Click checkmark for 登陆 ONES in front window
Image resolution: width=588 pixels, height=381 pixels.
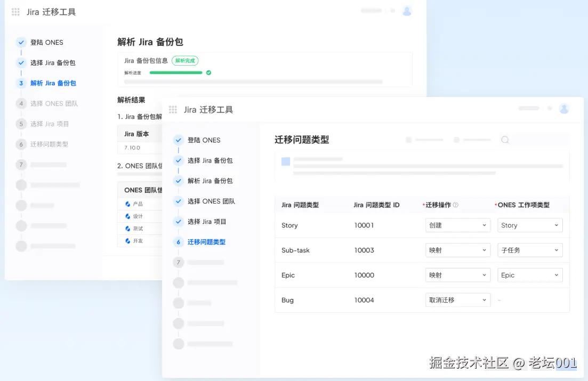point(179,140)
